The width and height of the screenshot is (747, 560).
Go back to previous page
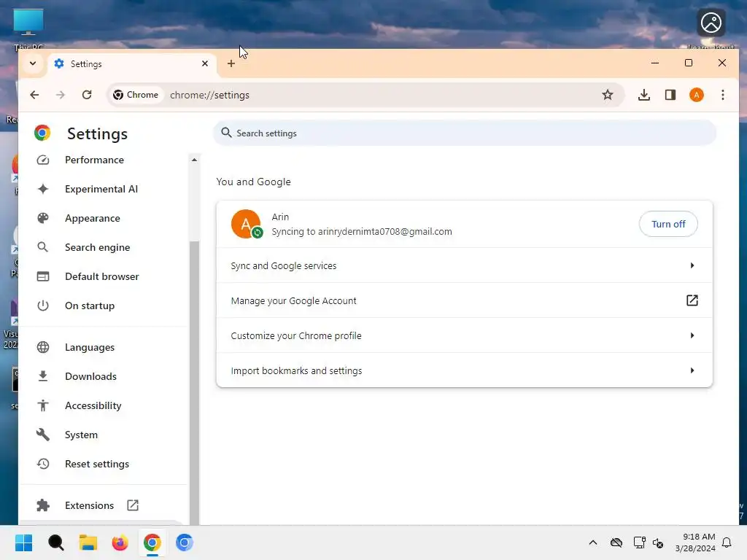[x=34, y=95]
